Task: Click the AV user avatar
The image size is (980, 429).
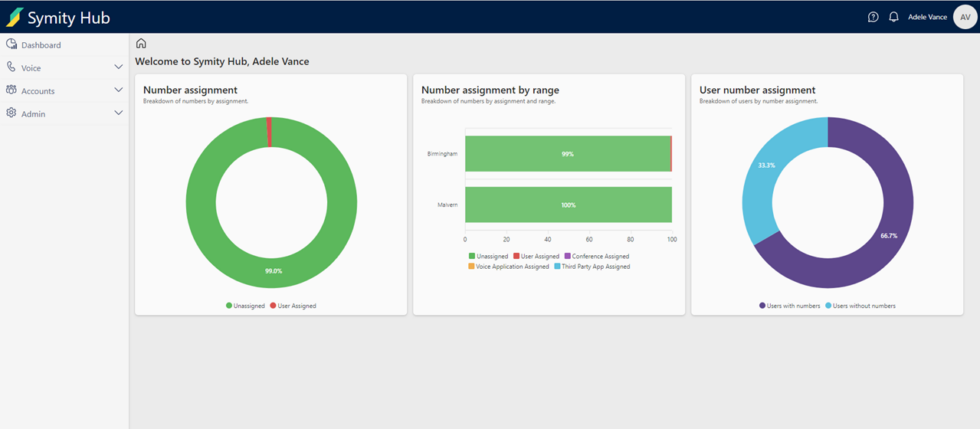Action: click(x=965, y=18)
